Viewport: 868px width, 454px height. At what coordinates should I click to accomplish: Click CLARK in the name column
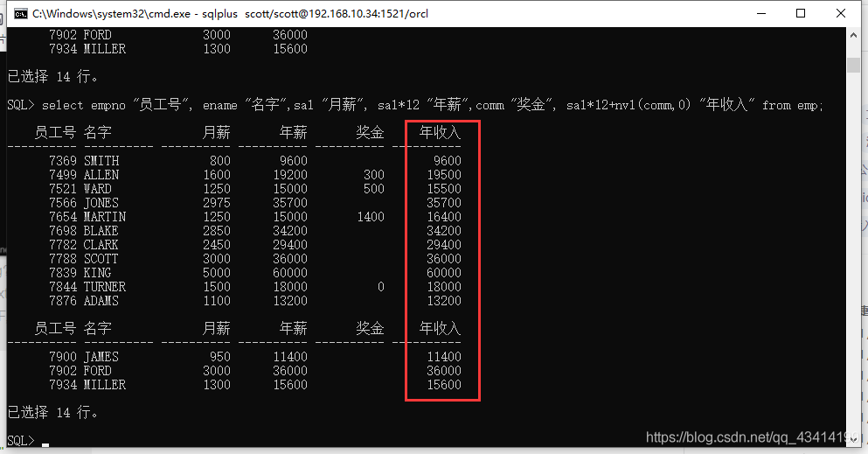(101, 244)
